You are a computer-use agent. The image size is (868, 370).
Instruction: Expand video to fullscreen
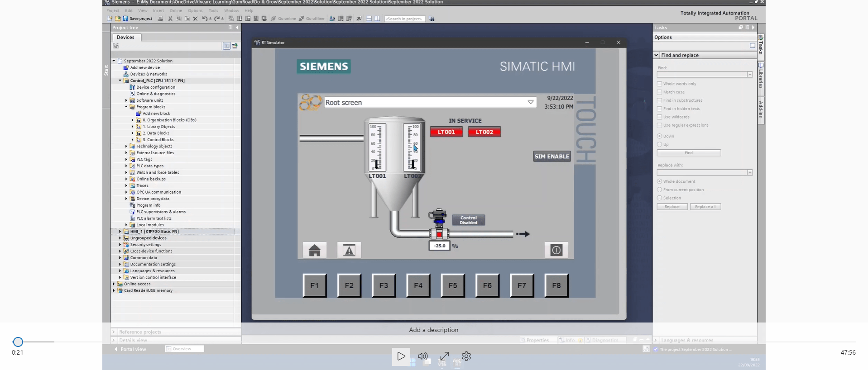pos(445,356)
